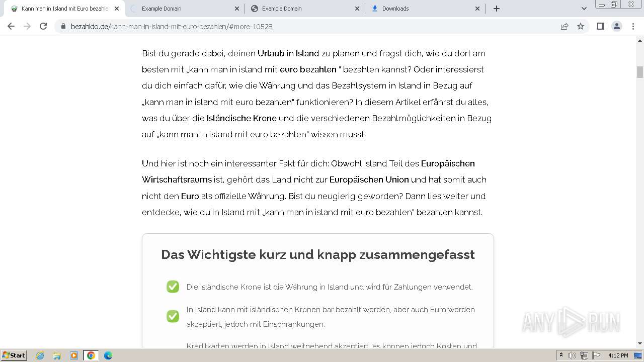The width and height of the screenshot is (644, 362).
Task: Go back to the previous page
Action: [11, 26]
